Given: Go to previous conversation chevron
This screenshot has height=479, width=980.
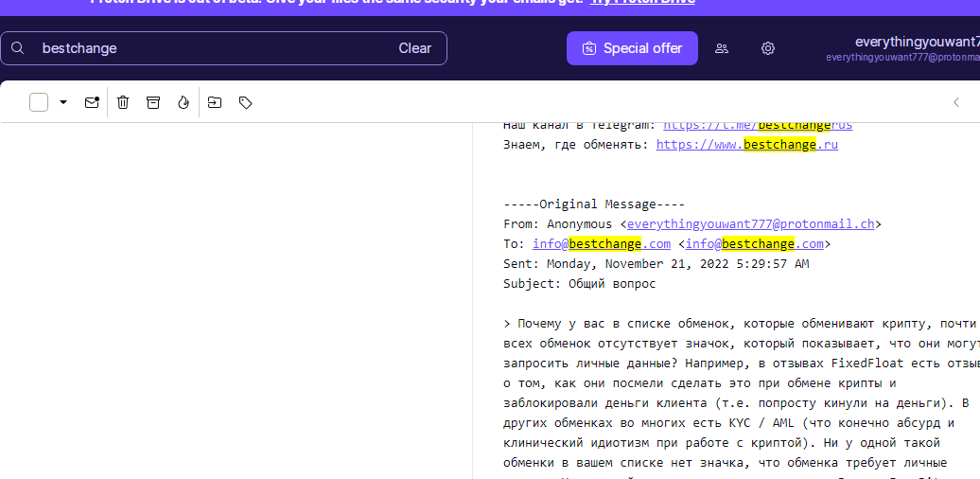Looking at the screenshot, I should [956, 102].
